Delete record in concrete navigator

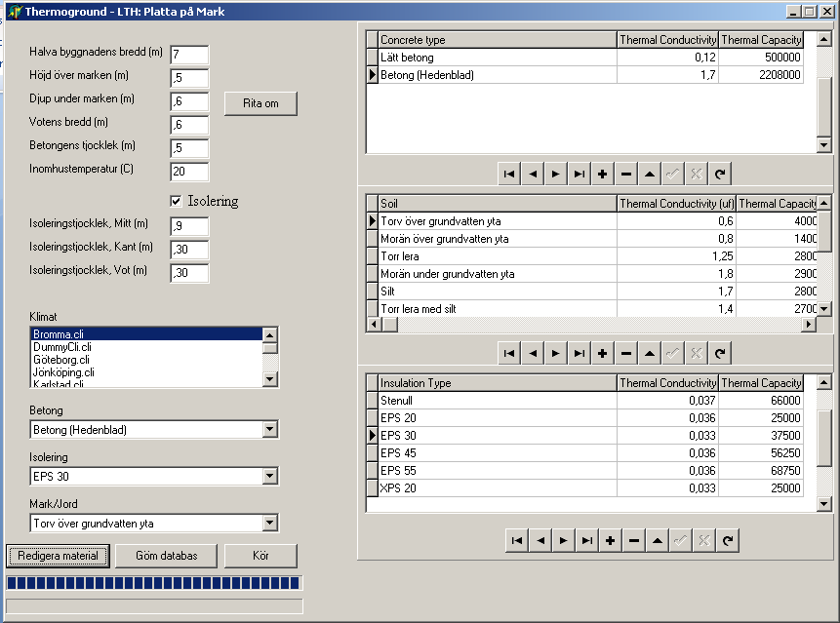(626, 174)
